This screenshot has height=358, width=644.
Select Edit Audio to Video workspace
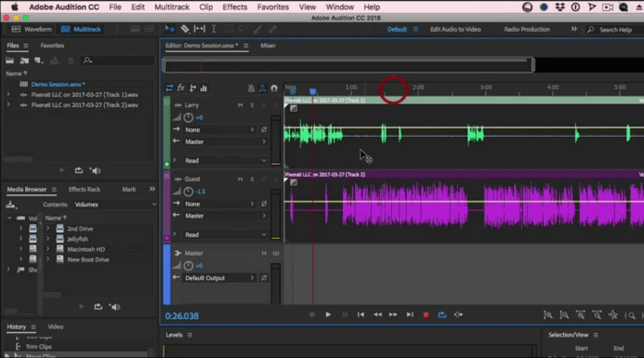tap(456, 29)
